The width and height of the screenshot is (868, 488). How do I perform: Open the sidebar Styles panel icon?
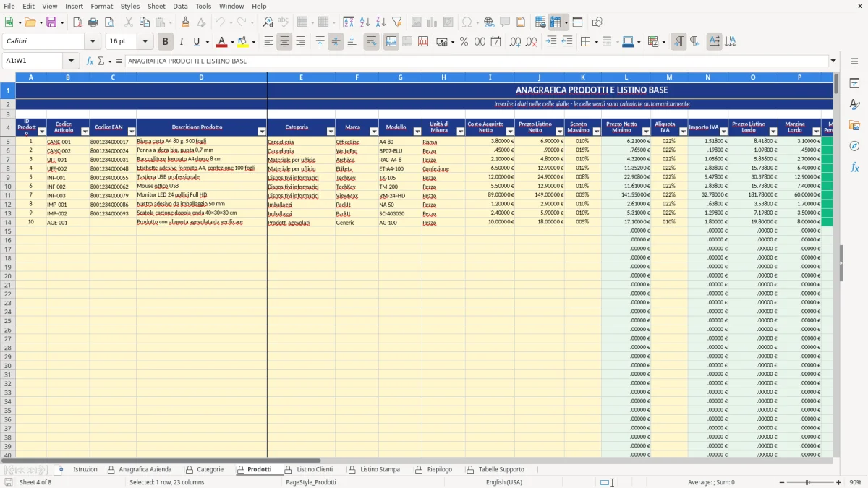tap(854, 104)
